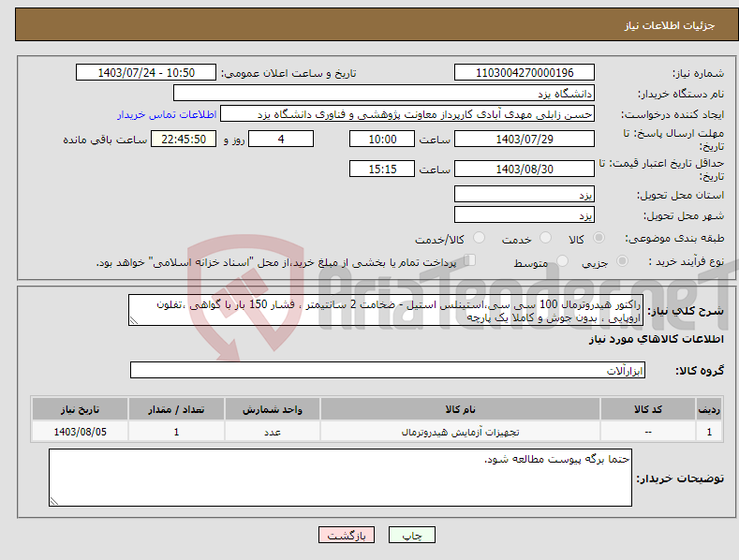Click the product code cell showing --

[x=648, y=432]
